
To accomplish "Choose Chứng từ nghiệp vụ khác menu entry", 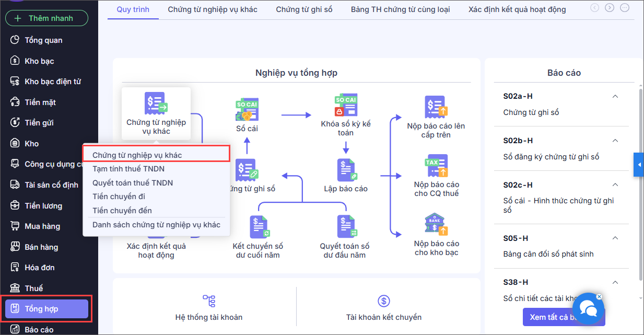I will 156,154.
